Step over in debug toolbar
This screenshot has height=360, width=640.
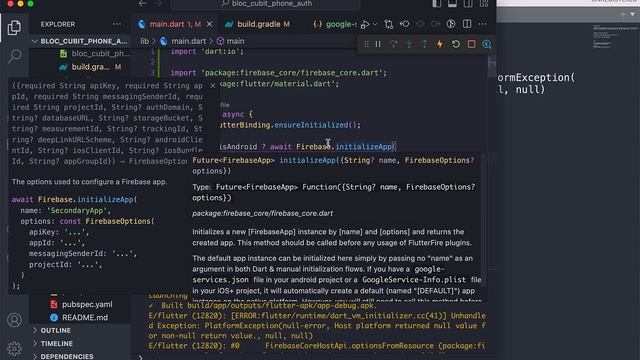point(394,44)
